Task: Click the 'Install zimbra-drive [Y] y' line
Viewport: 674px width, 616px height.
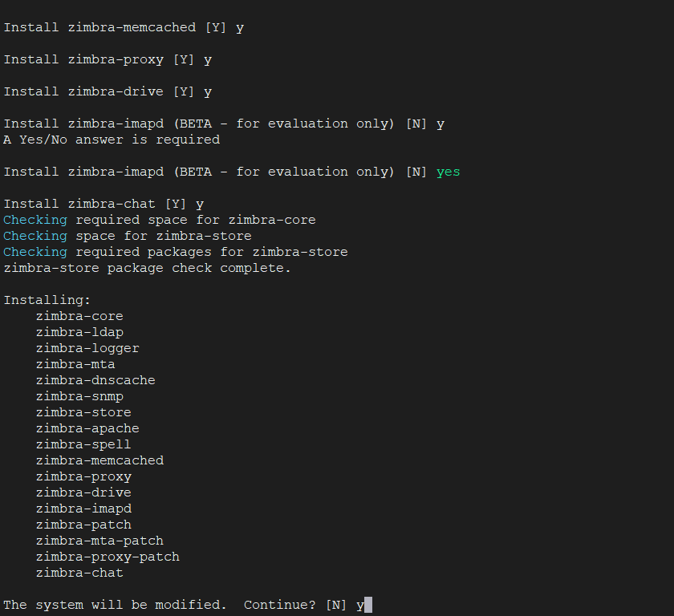Action: point(108,91)
